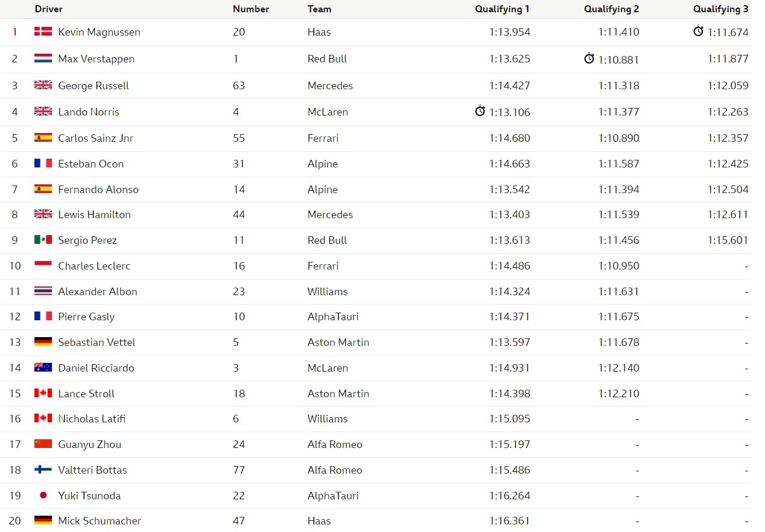Click the Japanese flag beside Yuki Tsunoda
The width and height of the screenshot is (765, 532).
tap(43, 495)
